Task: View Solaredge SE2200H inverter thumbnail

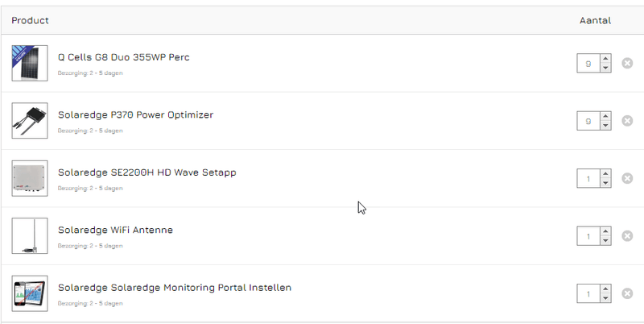Action: (x=30, y=178)
